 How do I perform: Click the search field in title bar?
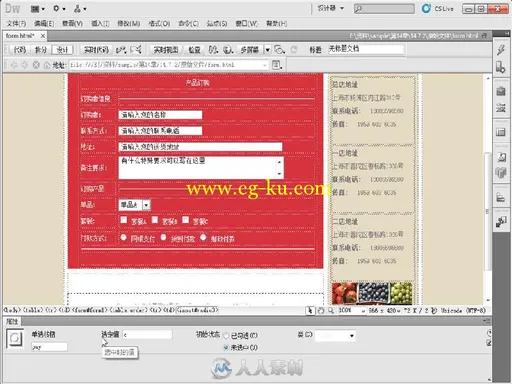click(384, 9)
